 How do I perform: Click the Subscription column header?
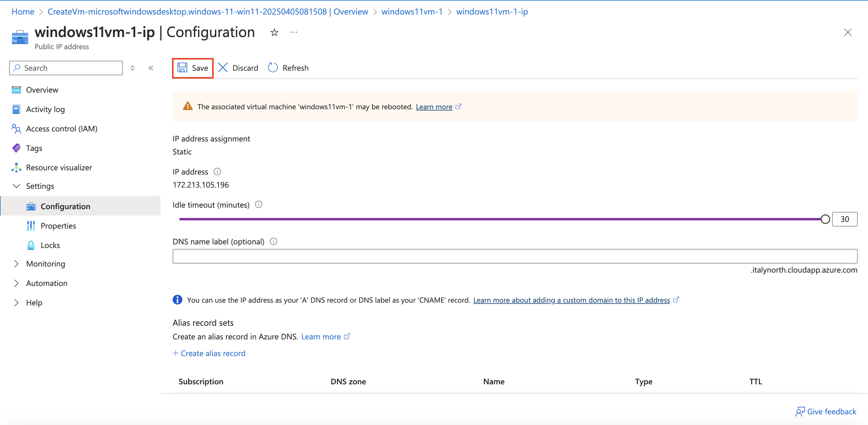tap(201, 382)
